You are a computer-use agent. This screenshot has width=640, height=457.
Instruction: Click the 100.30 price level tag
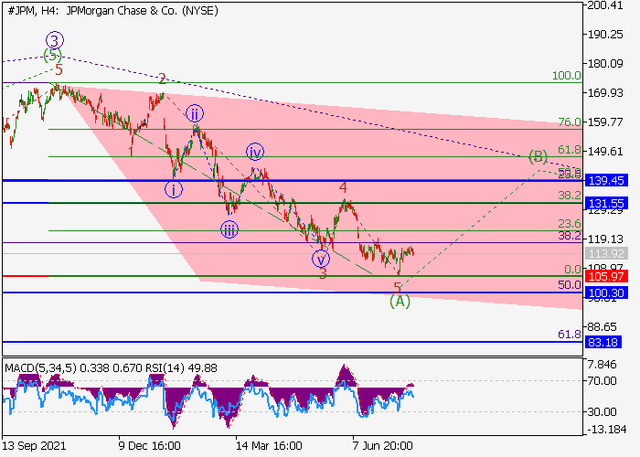point(608,294)
